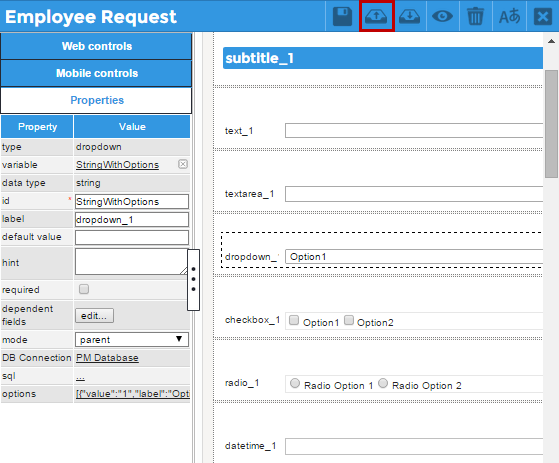Screen dimensions: 559x463
Task: Click the trash clear form icon
Action: tap(475, 17)
